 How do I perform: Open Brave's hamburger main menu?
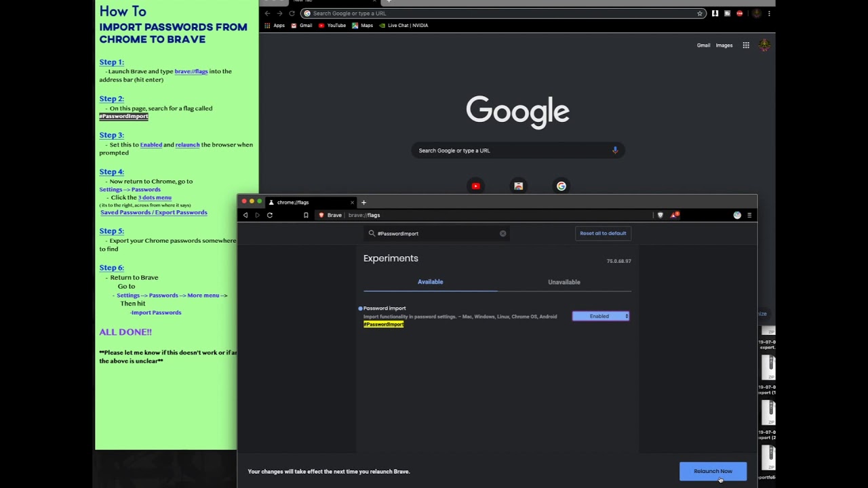[x=749, y=215]
